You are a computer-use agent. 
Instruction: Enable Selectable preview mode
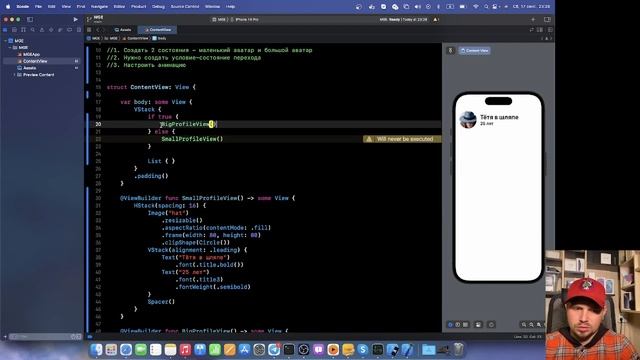[x=458, y=325]
